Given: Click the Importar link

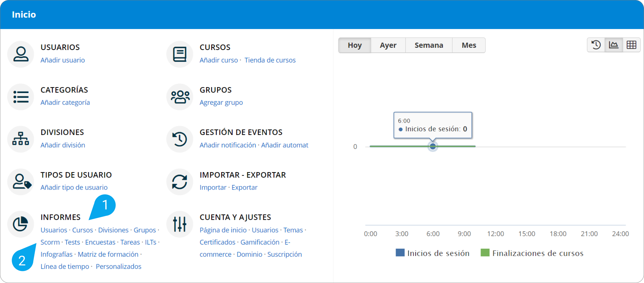Looking at the screenshot, I should [213, 187].
